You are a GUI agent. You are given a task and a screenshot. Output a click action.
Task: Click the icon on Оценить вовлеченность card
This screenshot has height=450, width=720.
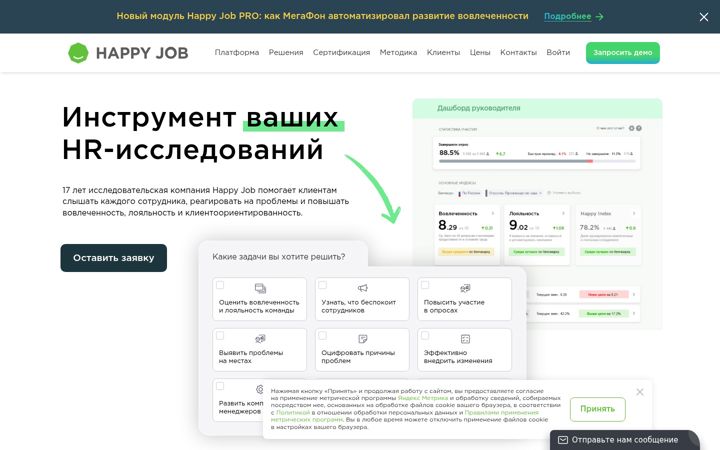click(x=260, y=288)
